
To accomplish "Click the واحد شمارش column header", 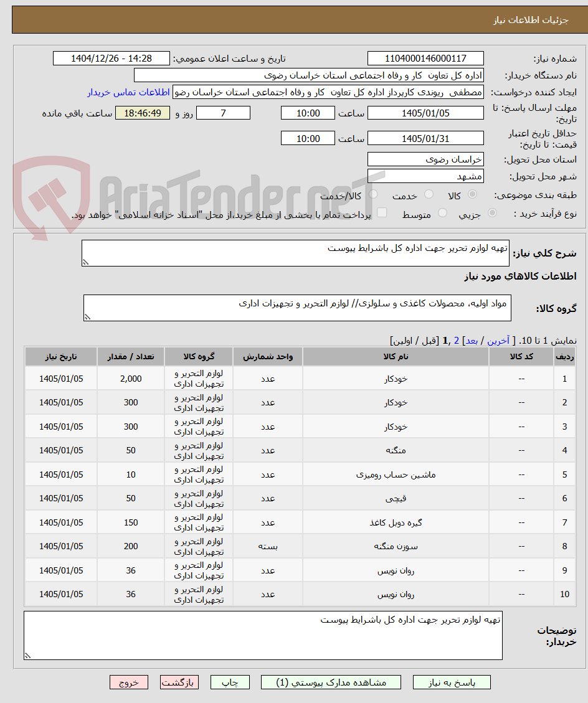I will pyautogui.click(x=268, y=356).
